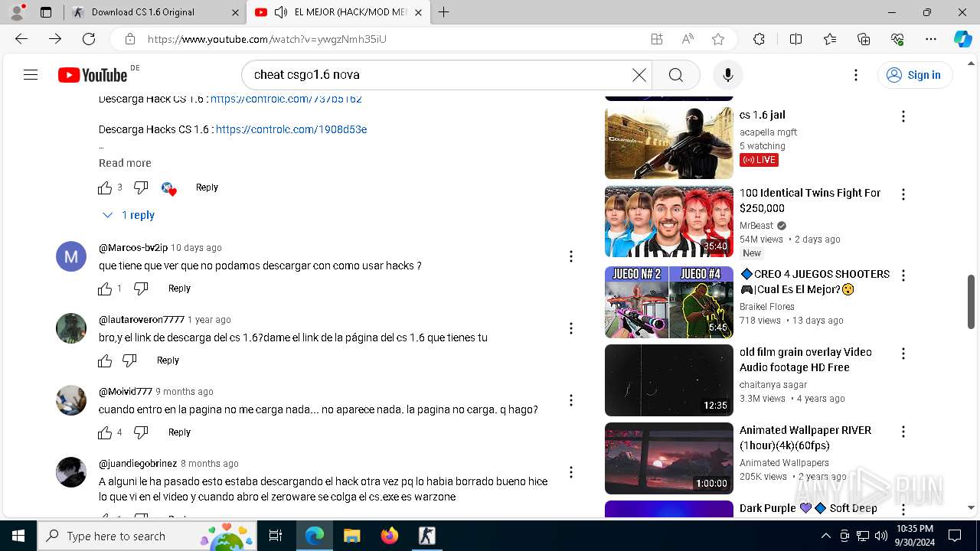Open action menu for Moivid777 comment
Viewport: 980px width, 551px height.
[570, 400]
